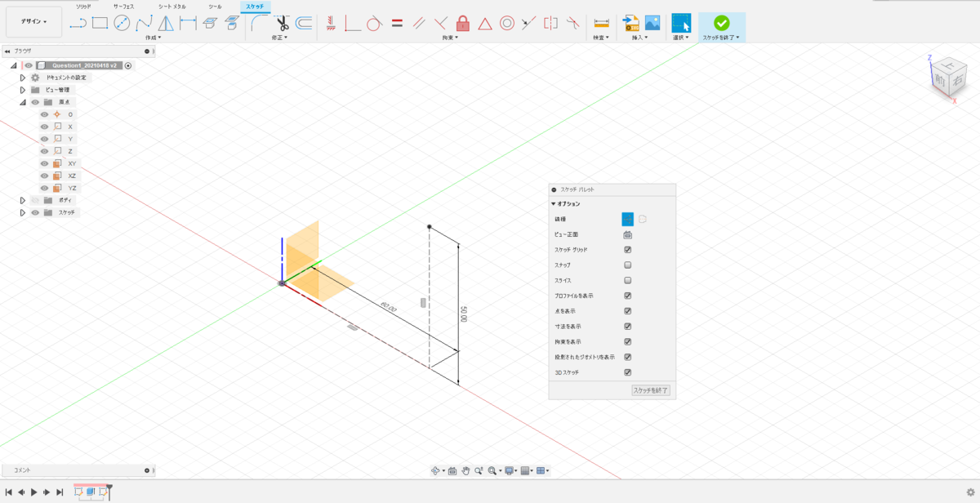The width and height of the screenshot is (980, 503).
Task: Switch to the Sheet Metal (シートメタル) tab
Action: tap(171, 6)
